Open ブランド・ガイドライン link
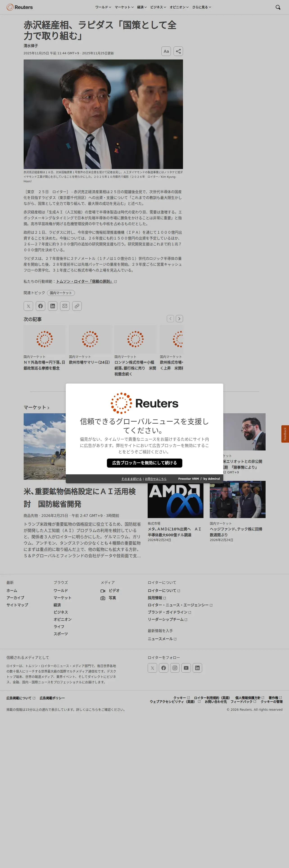 click(169, 612)
